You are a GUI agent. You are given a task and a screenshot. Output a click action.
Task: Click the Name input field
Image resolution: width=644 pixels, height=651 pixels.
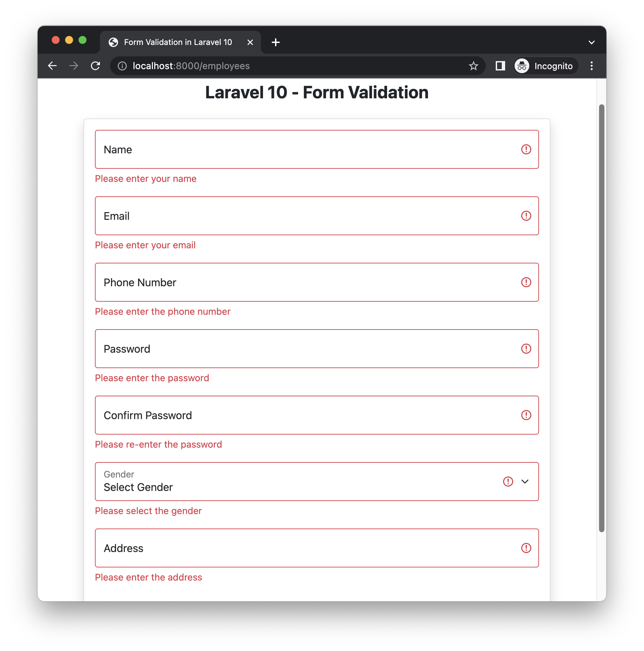(x=317, y=149)
